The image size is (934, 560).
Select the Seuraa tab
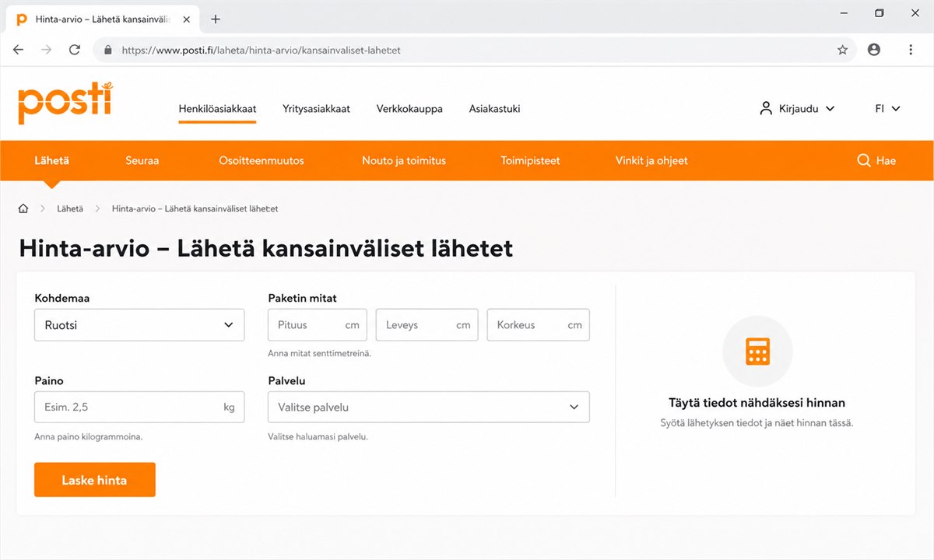(x=142, y=160)
